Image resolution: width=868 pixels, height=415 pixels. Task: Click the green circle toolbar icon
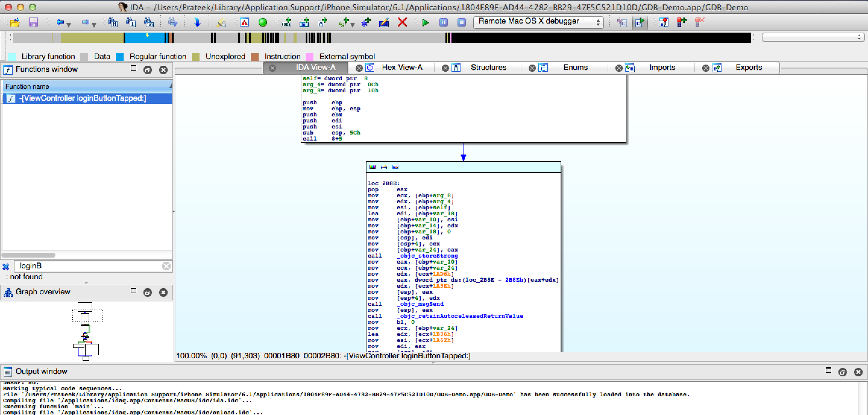(x=263, y=23)
